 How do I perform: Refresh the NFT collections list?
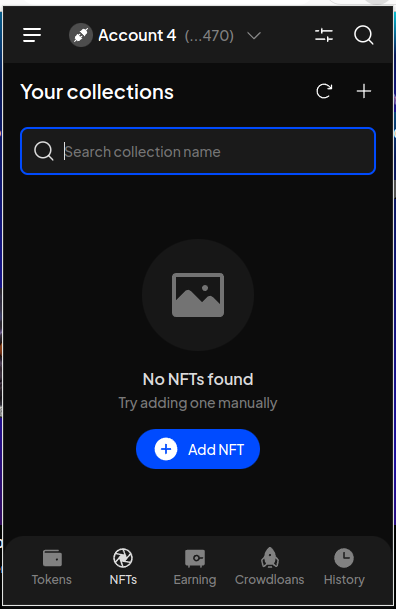324,92
